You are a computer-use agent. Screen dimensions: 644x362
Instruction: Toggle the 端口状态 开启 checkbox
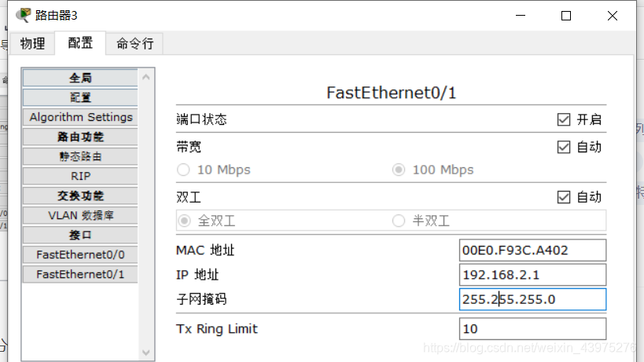[x=564, y=119]
